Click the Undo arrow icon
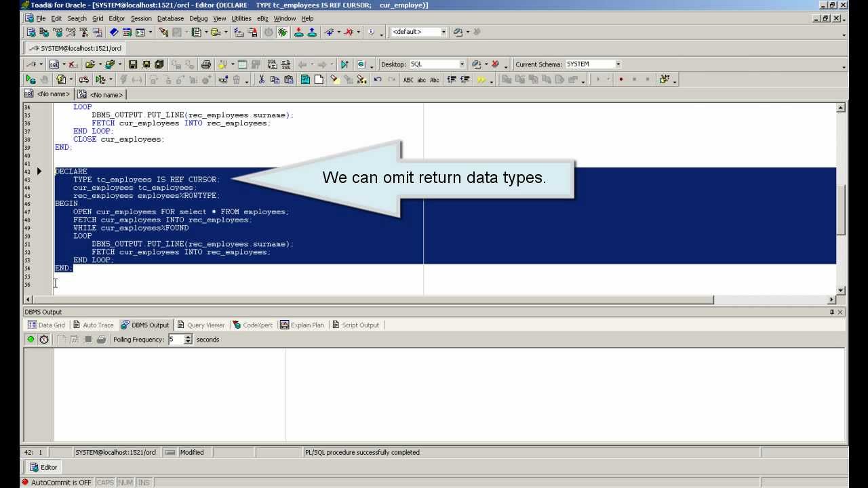The width and height of the screenshot is (868, 488). click(378, 79)
